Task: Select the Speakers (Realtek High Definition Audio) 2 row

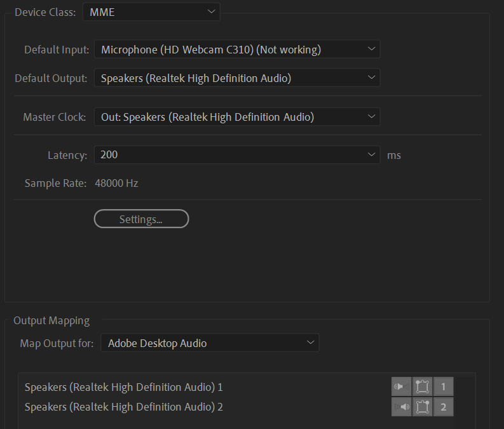Action: pos(247,407)
